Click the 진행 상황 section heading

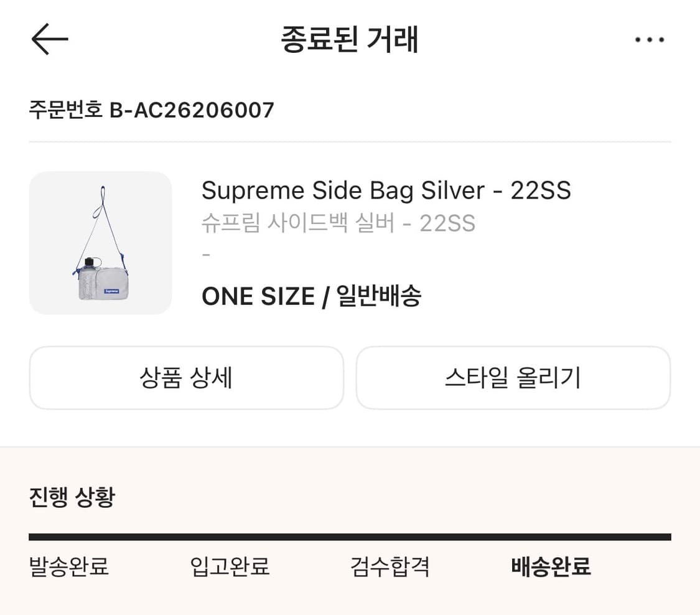[72, 497]
